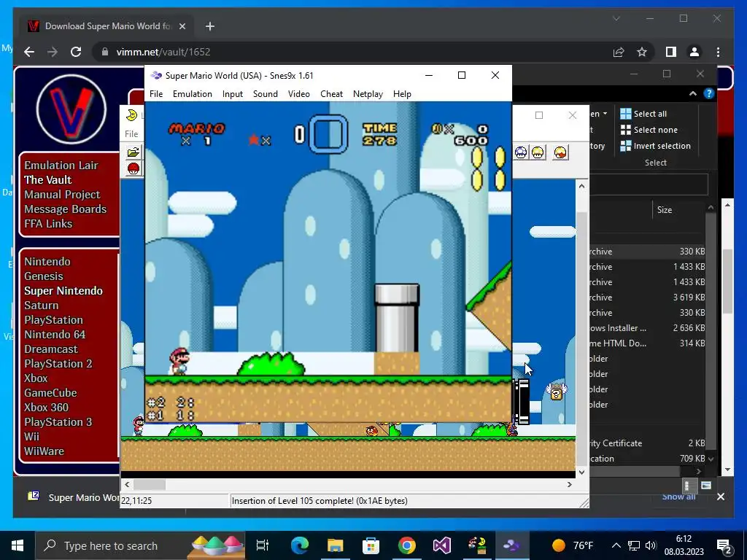Screen dimensions: 747x560
Task: Click the open-folder toolbar icon in Lunar Magic
Action: pyautogui.click(x=133, y=152)
